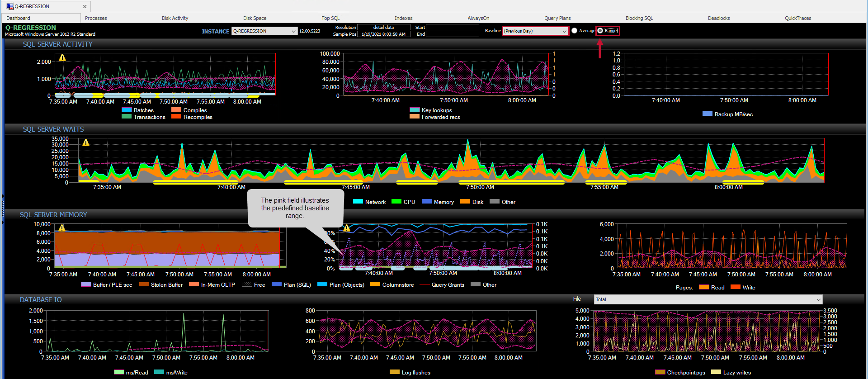Open the QuickTraces tab
868x379 pixels.
coord(798,18)
